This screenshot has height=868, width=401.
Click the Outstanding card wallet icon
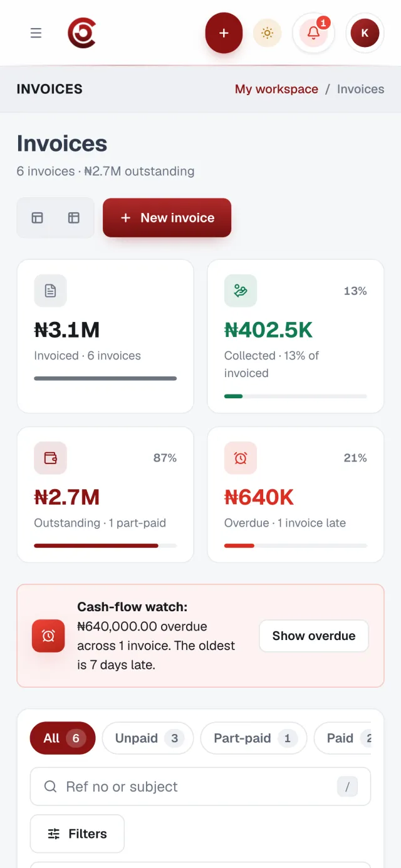(50, 458)
